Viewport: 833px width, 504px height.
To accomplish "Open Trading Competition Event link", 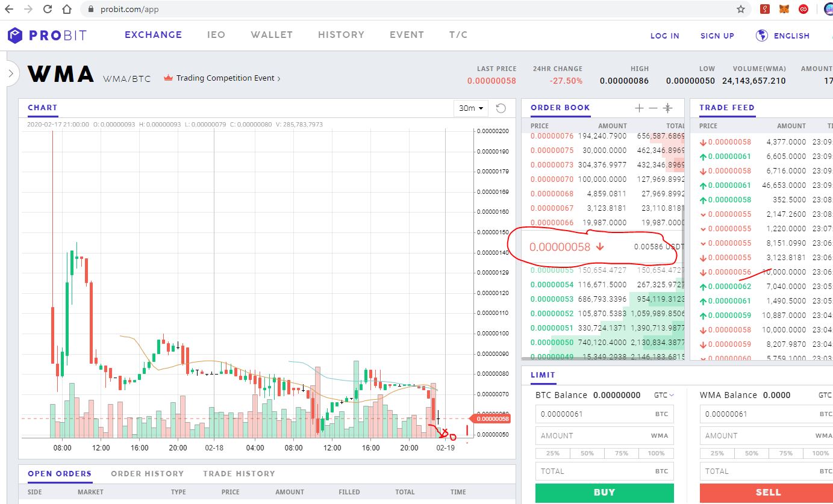I will (228, 78).
